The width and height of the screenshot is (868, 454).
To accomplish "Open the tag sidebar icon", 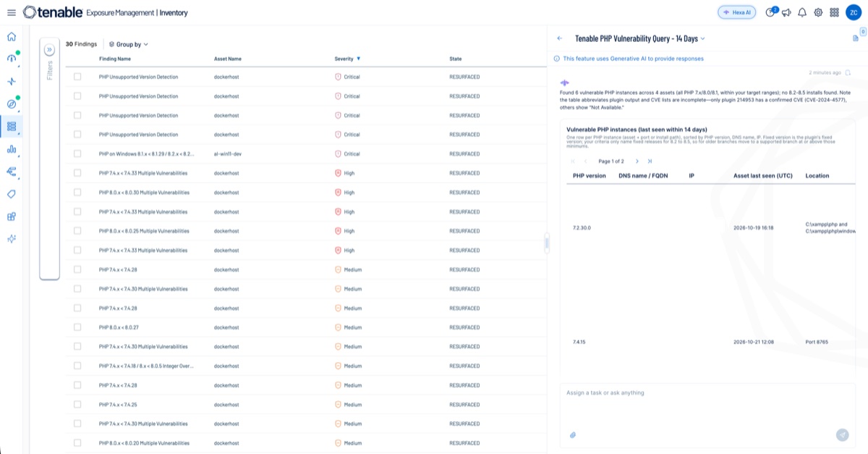I will [x=11, y=194].
